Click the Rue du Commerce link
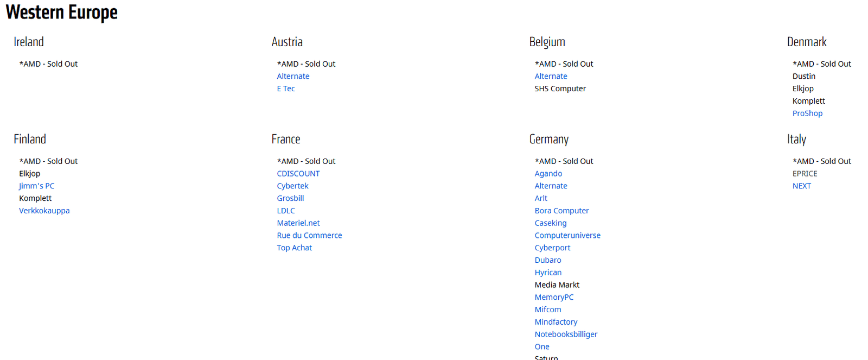Image resolution: width=868 pixels, height=360 pixels. coord(309,236)
